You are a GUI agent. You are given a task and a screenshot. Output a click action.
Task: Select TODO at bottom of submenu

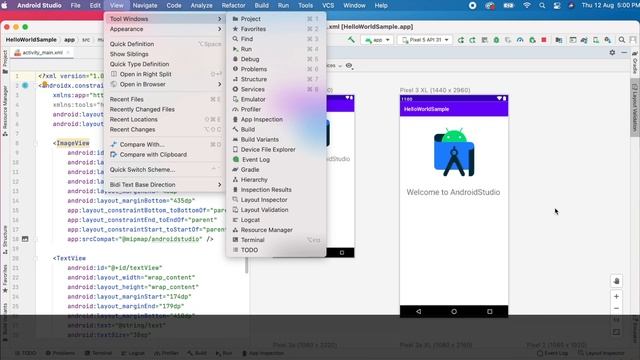point(276,250)
